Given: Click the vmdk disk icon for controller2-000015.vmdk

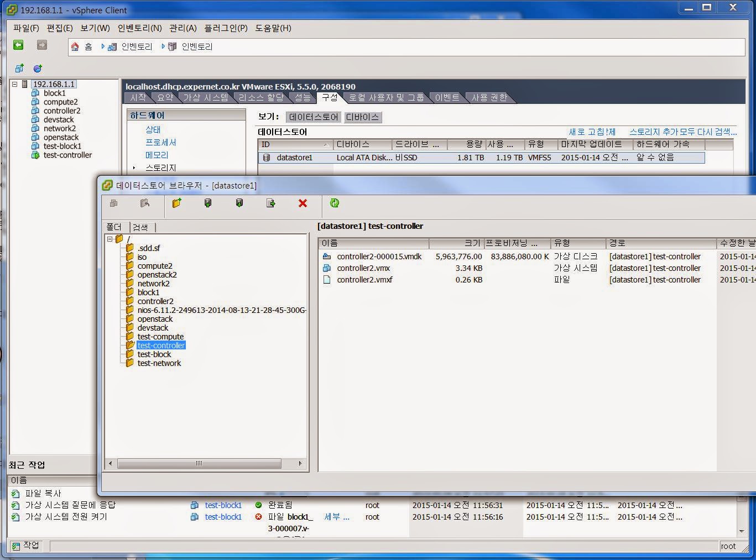Looking at the screenshot, I should pos(327,257).
